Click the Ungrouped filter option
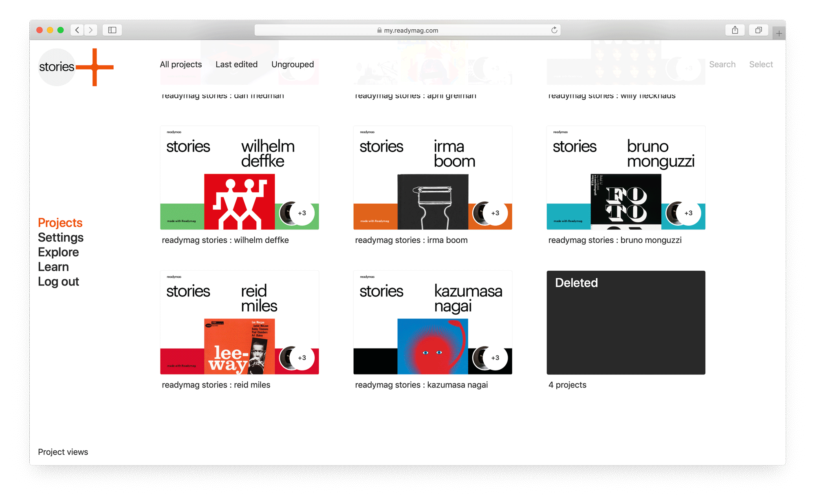 click(293, 64)
